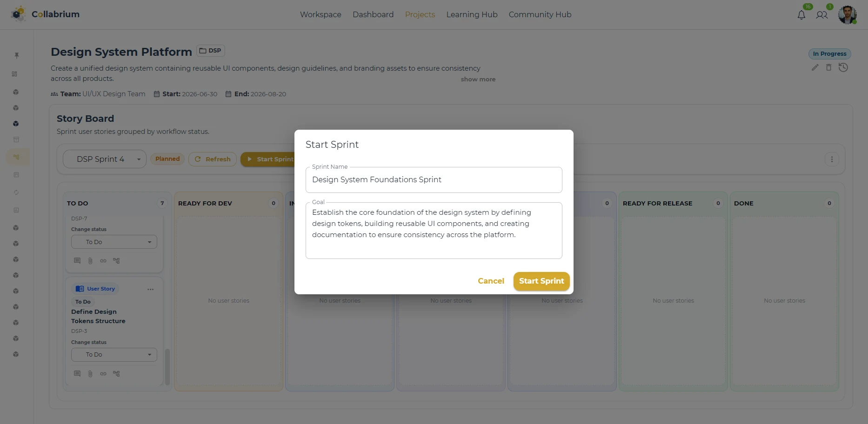Click the Team: UI/UX Design Team label

[x=98, y=94]
